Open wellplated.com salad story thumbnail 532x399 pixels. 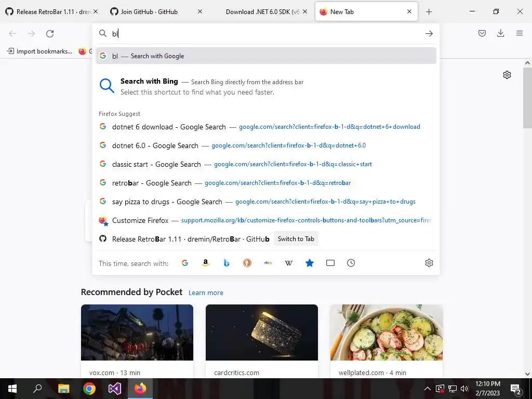(387, 332)
